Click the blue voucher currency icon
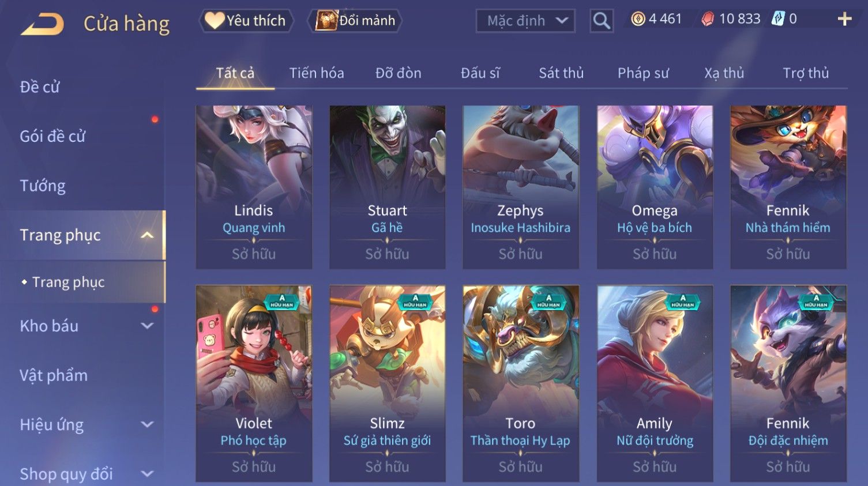This screenshot has width=868, height=486. tap(779, 19)
